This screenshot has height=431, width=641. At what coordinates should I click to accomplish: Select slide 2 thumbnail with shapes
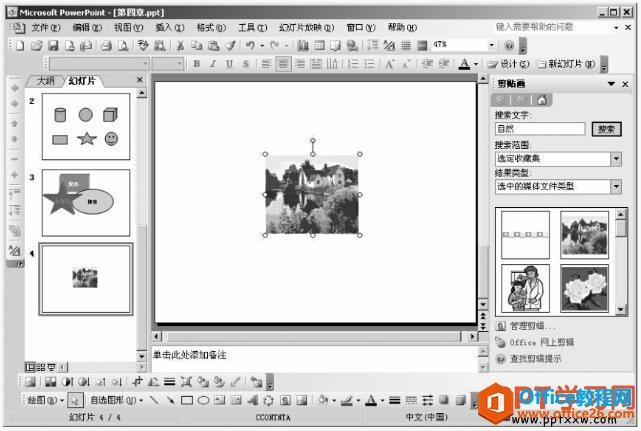coord(86,126)
